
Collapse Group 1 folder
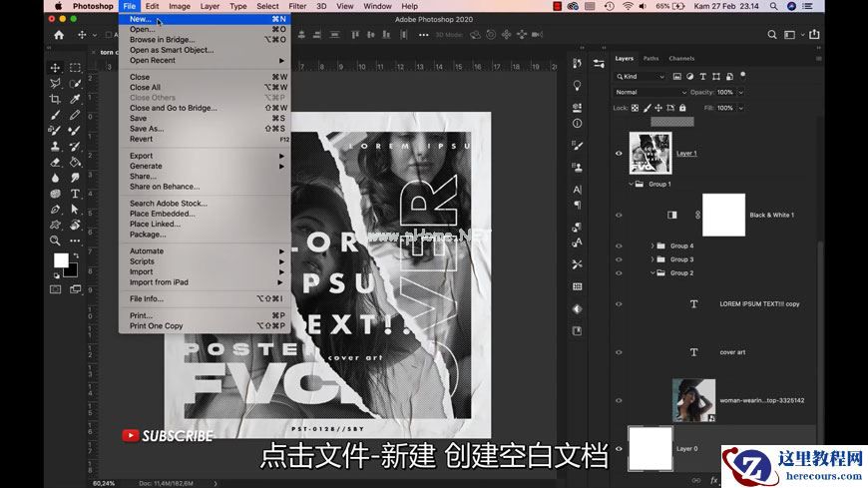pyautogui.click(x=632, y=184)
